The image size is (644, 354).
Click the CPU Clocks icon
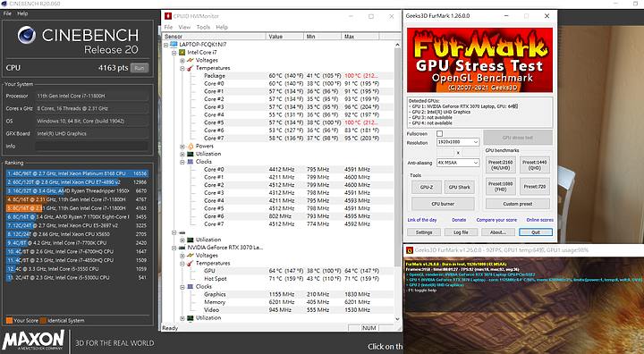pyautogui.click(x=191, y=162)
